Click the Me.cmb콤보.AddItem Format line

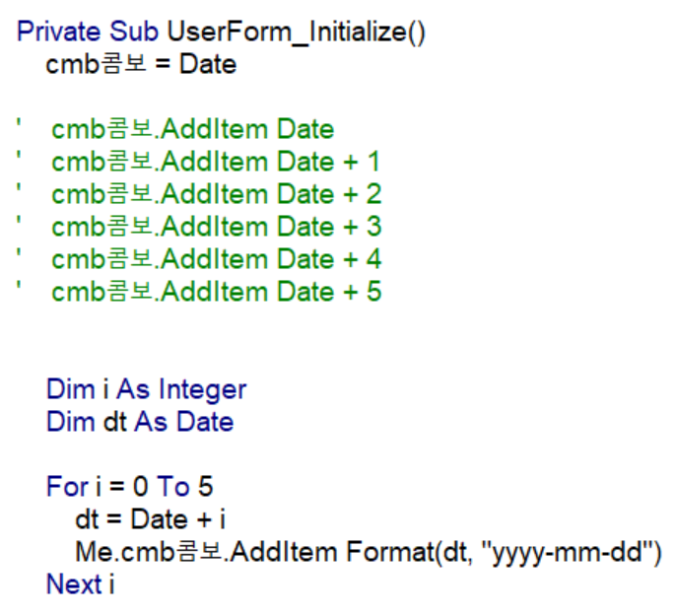(x=367, y=552)
